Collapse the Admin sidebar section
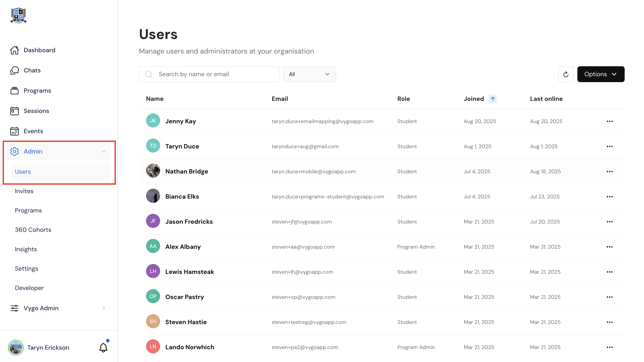The width and height of the screenshot is (644, 362). pyautogui.click(x=104, y=151)
